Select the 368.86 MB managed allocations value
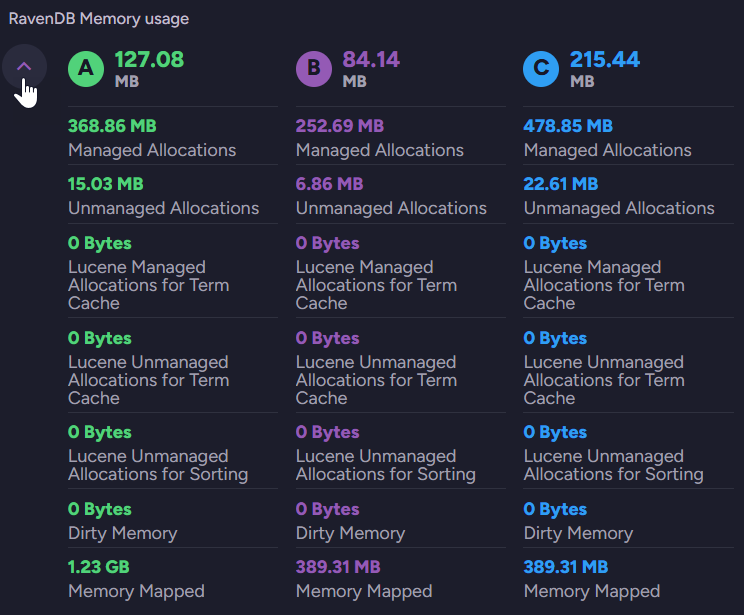This screenshot has width=744, height=615. (x=112, y=126)
